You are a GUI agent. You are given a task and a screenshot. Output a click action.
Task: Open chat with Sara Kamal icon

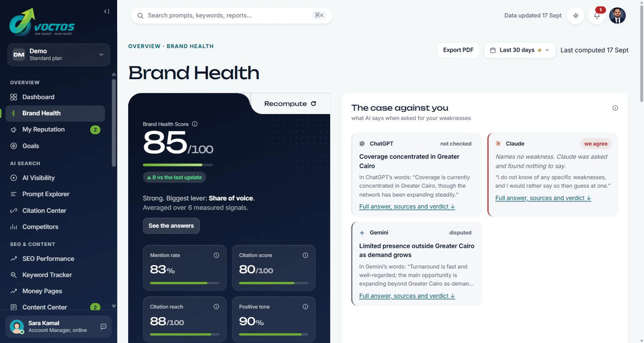tap(104, 327)
